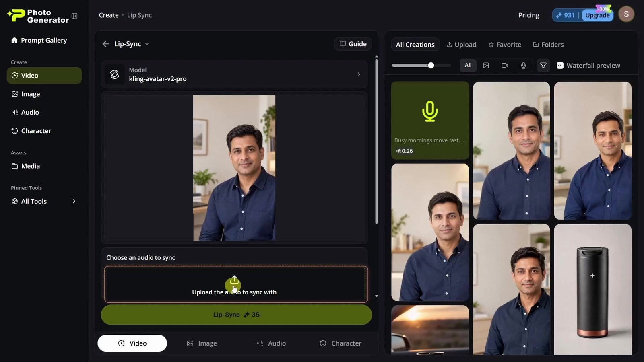Open the Folders tab
Image resolution: width=644 pixels, height=362 pixels.
coord(548,45)
